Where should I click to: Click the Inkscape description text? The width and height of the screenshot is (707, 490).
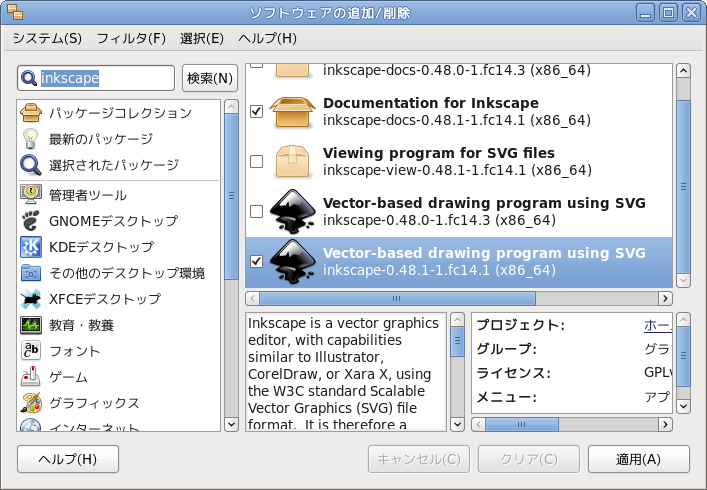[346, 373]
